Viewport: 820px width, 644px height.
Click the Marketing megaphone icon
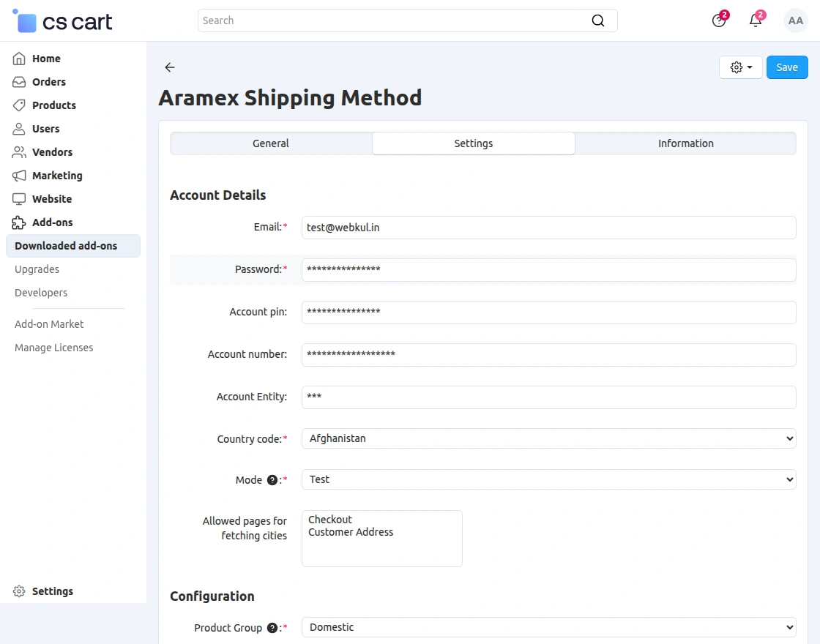(x=19, y=176)
